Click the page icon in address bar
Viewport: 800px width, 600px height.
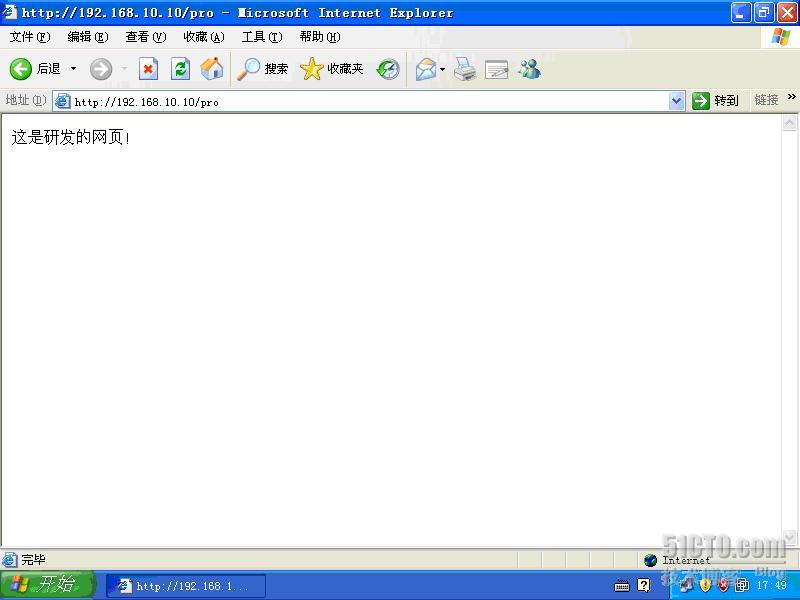pos(62,101)
